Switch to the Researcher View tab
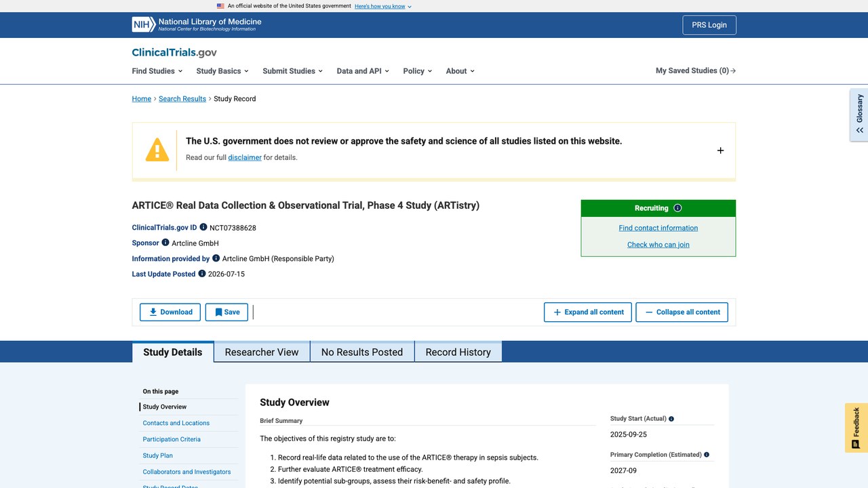 coord(262,352)
